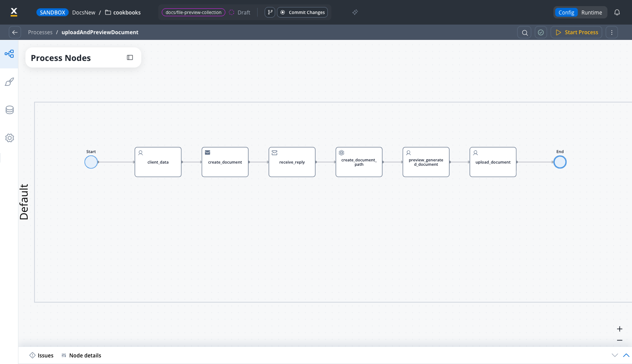This screenshot has width=632, height=364.
Task: Open the process nodes diagram sidebar icon
Action: point(9,54)
